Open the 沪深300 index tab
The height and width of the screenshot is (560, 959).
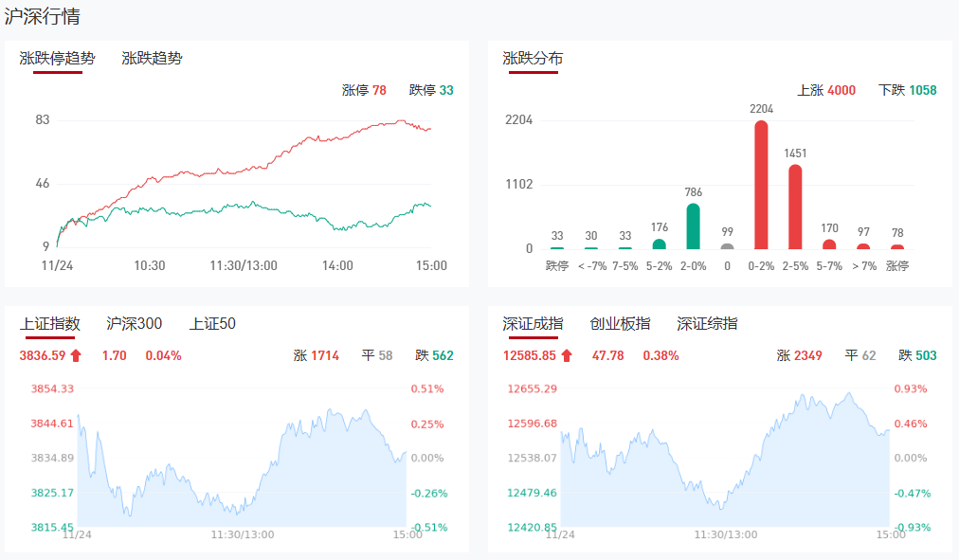tap(135, 323)
